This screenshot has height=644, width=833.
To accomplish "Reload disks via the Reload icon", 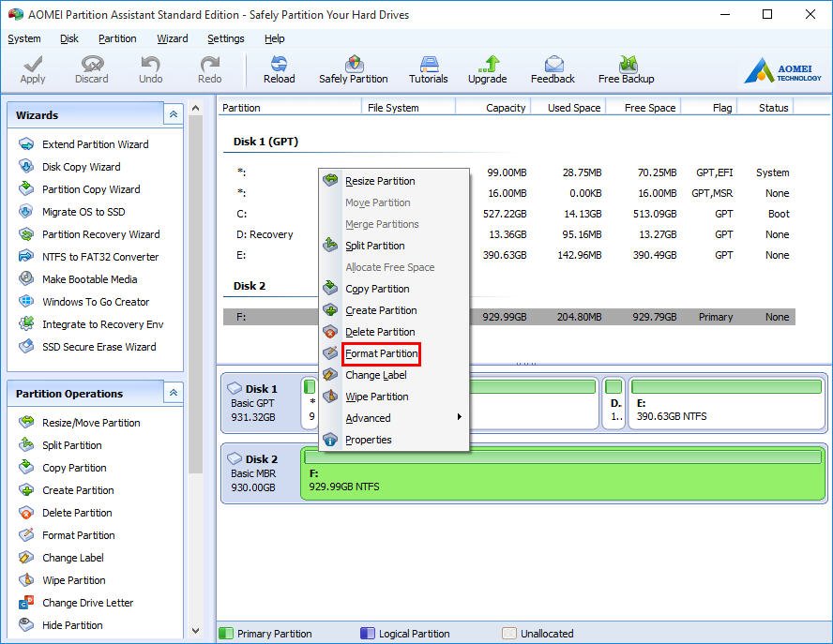I will tap(279, 69).
